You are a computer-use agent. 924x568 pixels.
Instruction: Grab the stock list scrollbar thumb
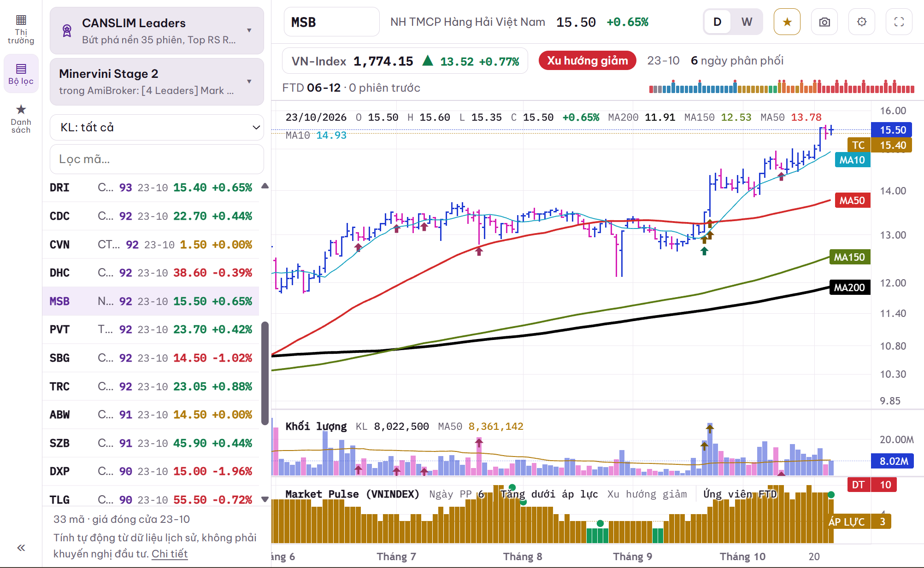[x=265, y=373]
